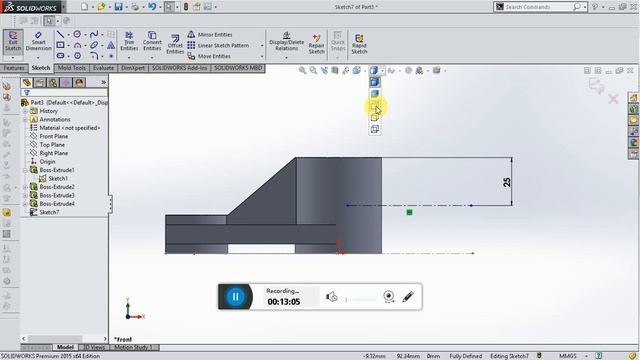Open SOLIDWORKS MBD tab
Screen dimensions: 640x360
(238, 68)
